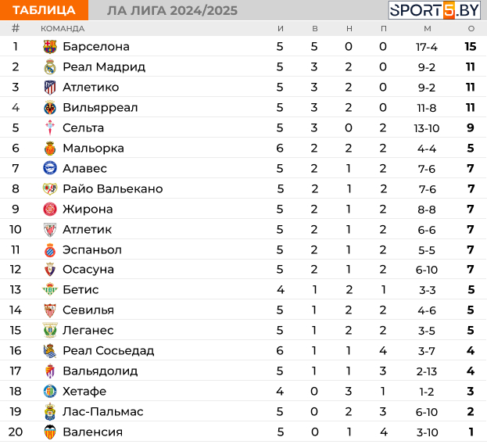Click the Real Madrid crest icon
The width and height of the screenshot is (487, 448).
[50, 67]
